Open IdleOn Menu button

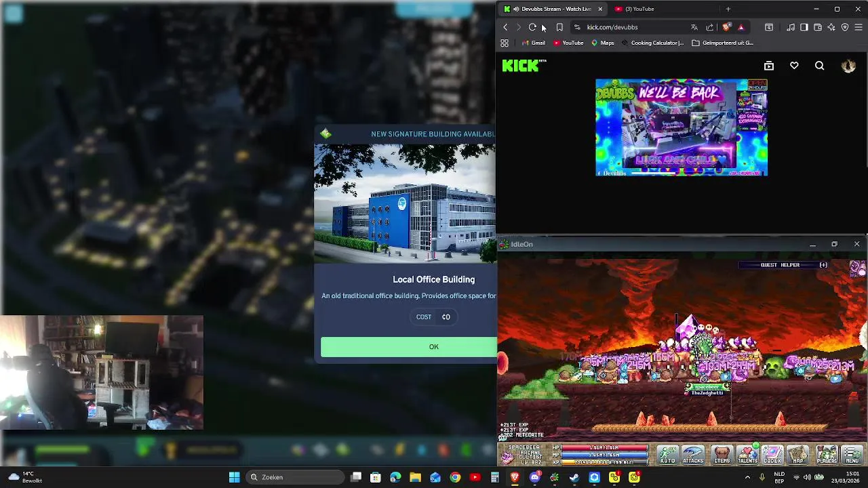852,454
